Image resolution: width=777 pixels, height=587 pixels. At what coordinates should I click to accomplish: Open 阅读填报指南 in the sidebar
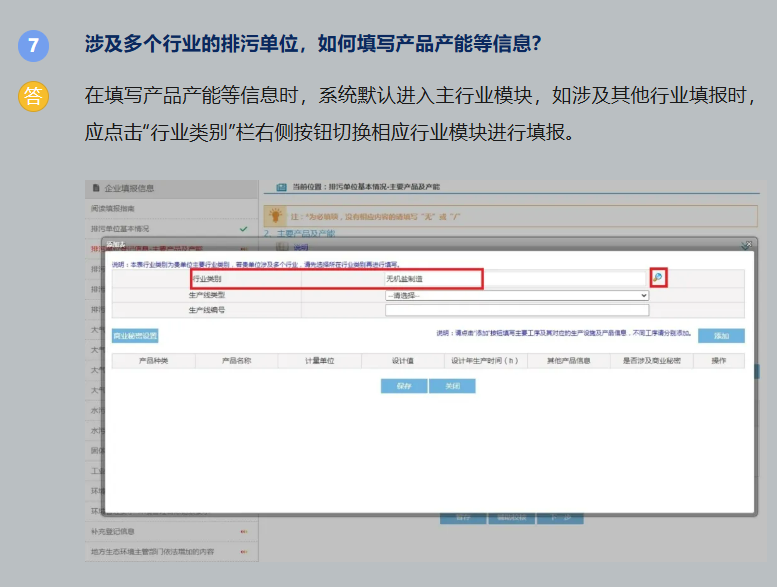coord(112,207)
